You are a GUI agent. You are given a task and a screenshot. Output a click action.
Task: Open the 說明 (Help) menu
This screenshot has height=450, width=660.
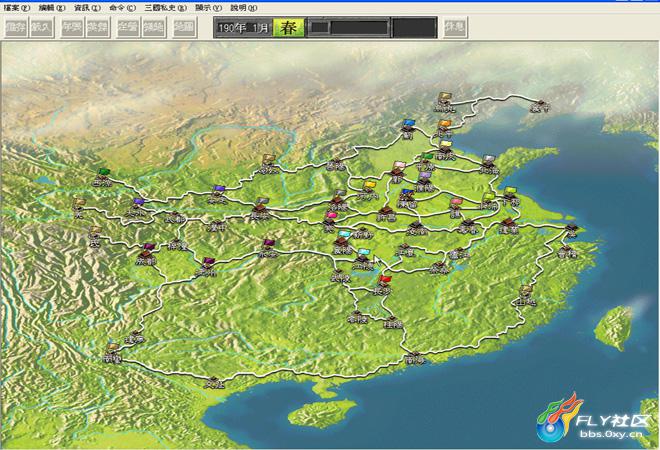(x=243, y=8)
